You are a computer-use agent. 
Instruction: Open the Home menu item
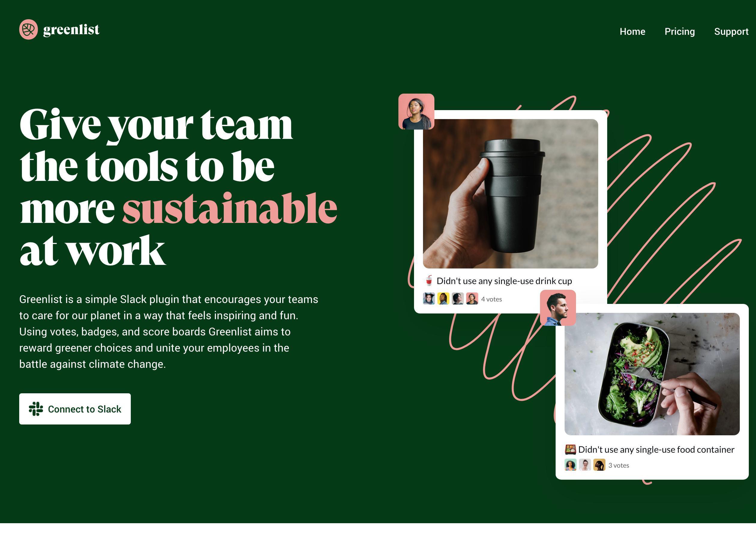[632, 31]
